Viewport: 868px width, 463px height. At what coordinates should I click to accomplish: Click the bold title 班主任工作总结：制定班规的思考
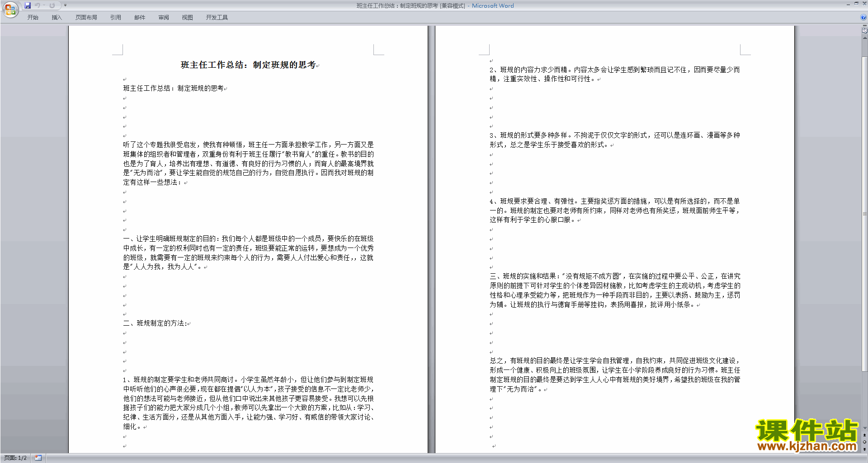click(x=248, y=65)
